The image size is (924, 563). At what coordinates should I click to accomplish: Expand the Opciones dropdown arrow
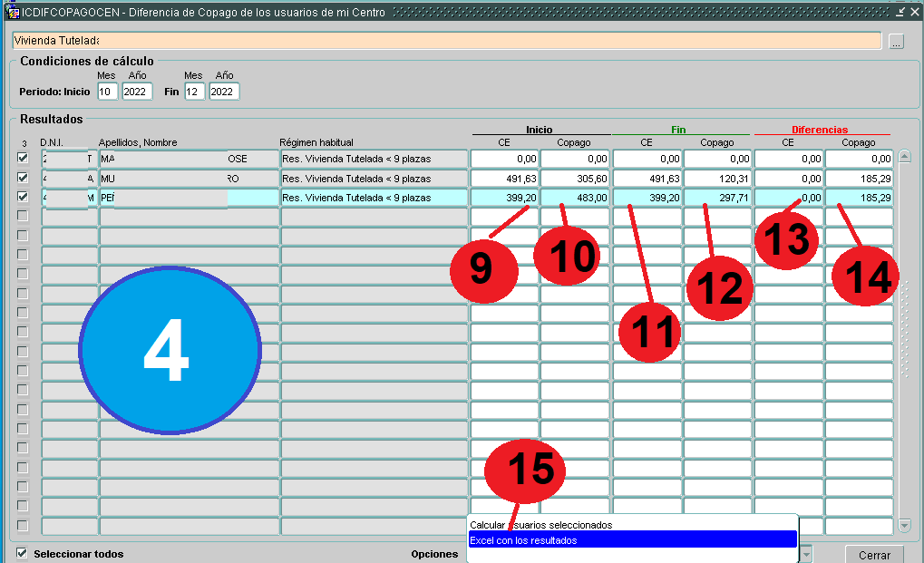(x=806, y=554)
